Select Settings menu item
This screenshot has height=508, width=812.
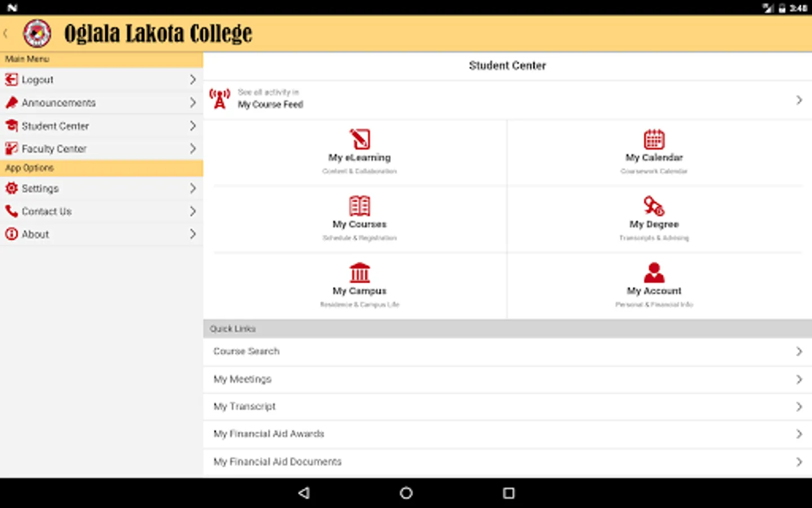click(101, 188)
